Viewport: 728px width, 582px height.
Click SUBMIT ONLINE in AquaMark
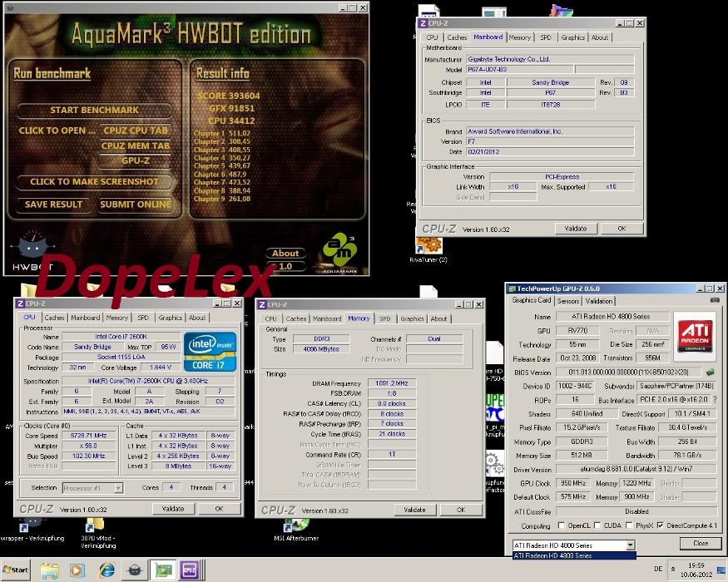pyautogui.click(x=135, y=205)
